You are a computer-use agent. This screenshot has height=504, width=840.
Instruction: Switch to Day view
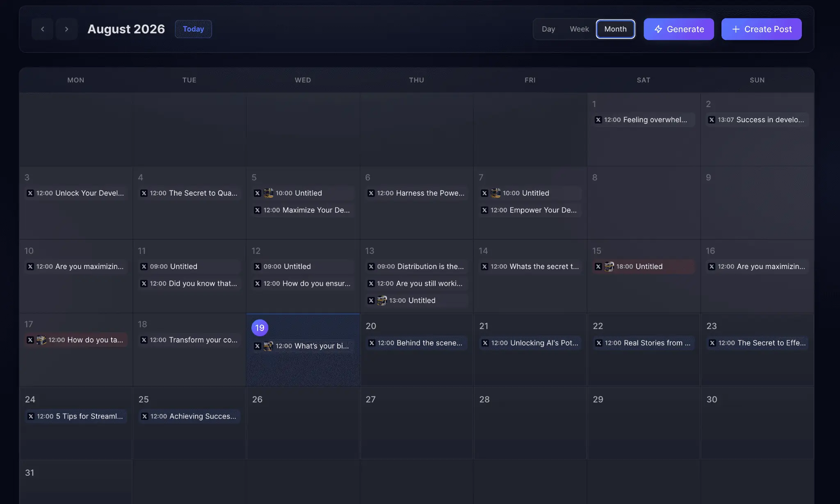548,29
